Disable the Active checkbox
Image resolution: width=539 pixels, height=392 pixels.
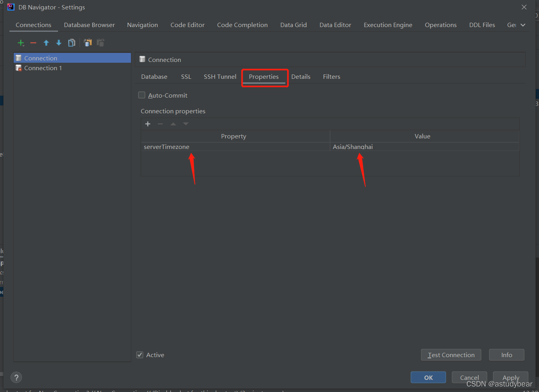click(140, 355)
